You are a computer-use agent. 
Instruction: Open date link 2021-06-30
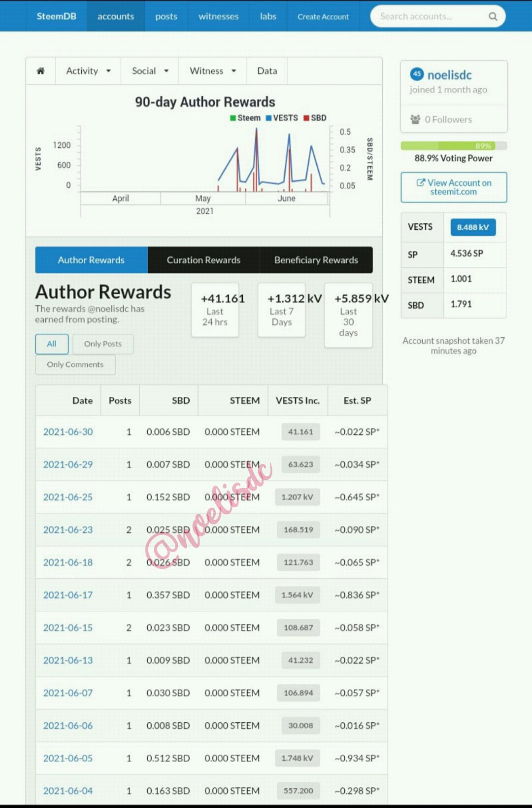point(68,432)
